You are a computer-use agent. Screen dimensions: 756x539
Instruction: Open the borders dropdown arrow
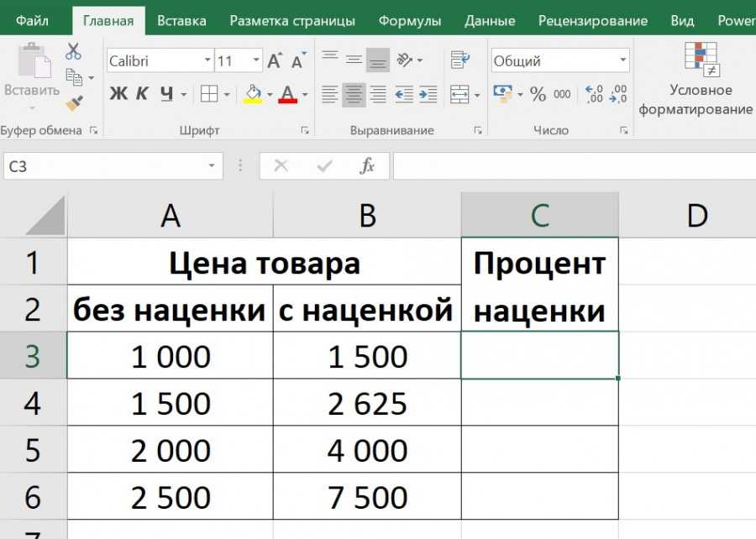point(227,95)
